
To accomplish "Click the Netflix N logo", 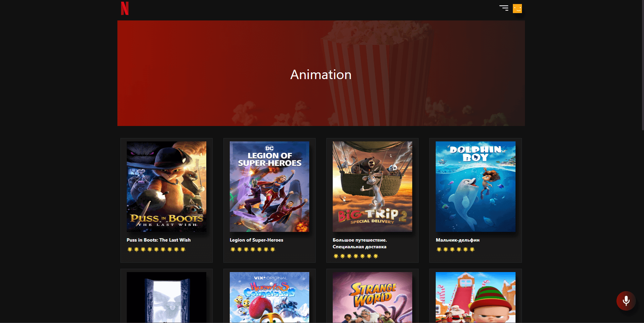I will tap(125, 8).
